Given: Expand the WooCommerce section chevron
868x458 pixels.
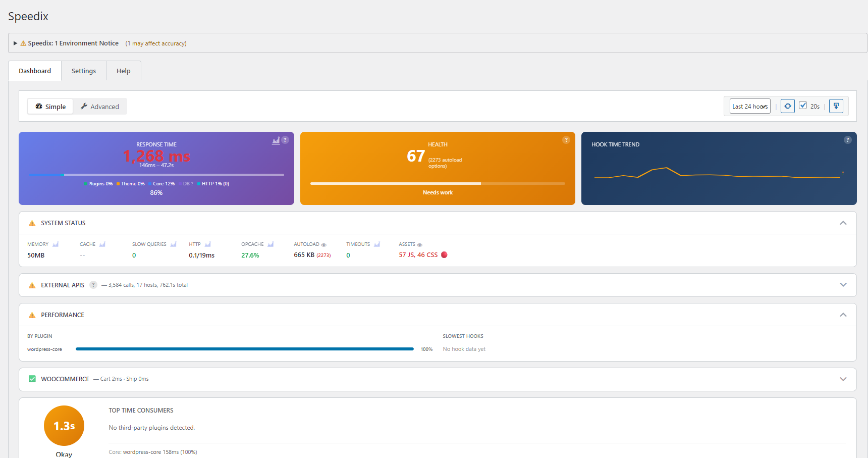Looking at the screenshot, I should point(843,379).
